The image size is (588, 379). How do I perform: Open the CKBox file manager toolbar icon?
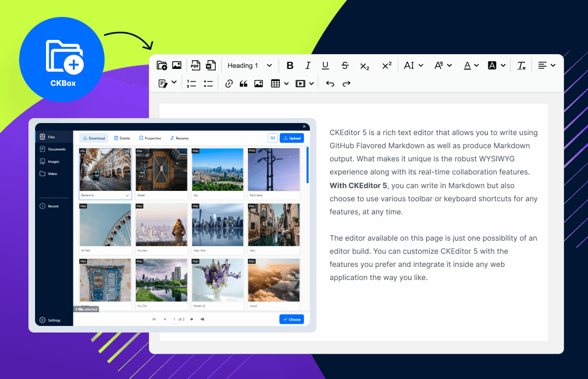pos(162,66)
